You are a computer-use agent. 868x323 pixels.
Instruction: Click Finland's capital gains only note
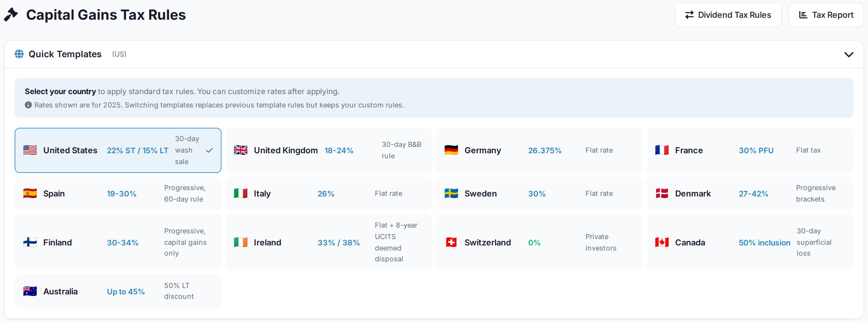tap(185, 242)
